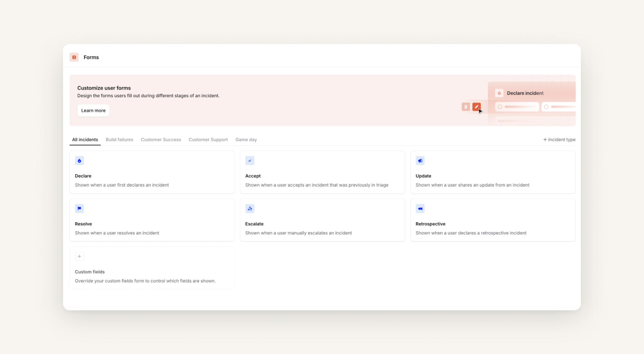Screen dimensions: 644x354
Task: Click the flag Resolve form icon
Action: tap(79, 208)
